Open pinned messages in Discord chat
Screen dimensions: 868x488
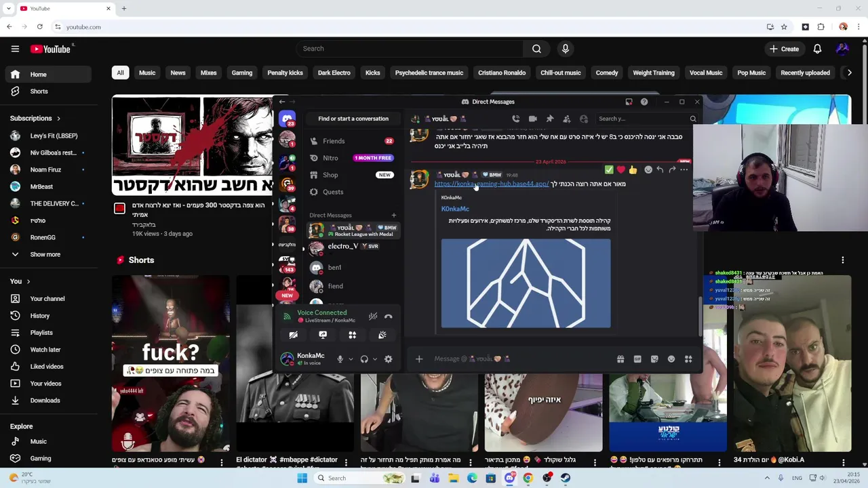click(x=550, y=119)
